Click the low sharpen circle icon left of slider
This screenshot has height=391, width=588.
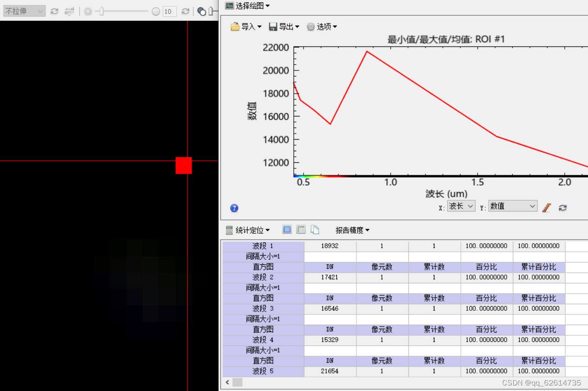[x=88, y=11]
